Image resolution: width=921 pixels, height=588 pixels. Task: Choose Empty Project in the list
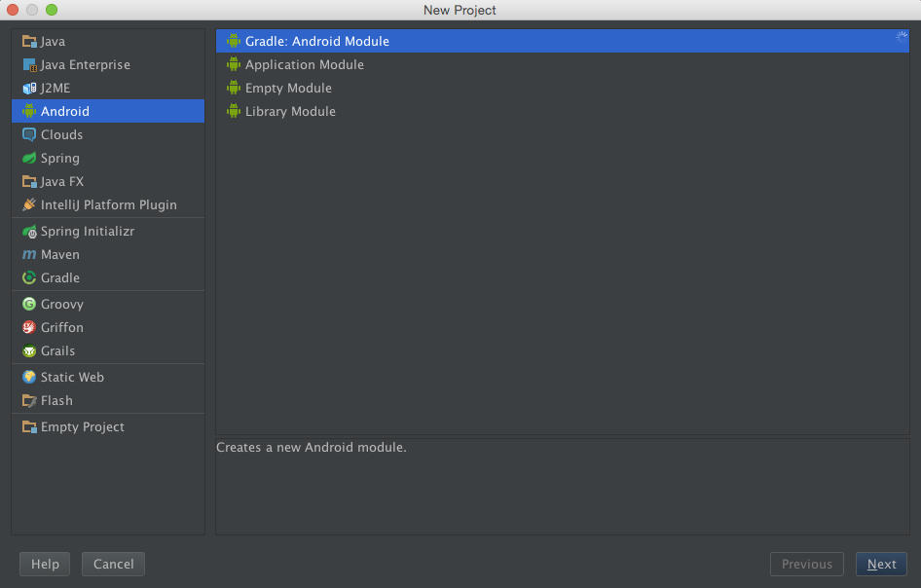tap(108, 426)
